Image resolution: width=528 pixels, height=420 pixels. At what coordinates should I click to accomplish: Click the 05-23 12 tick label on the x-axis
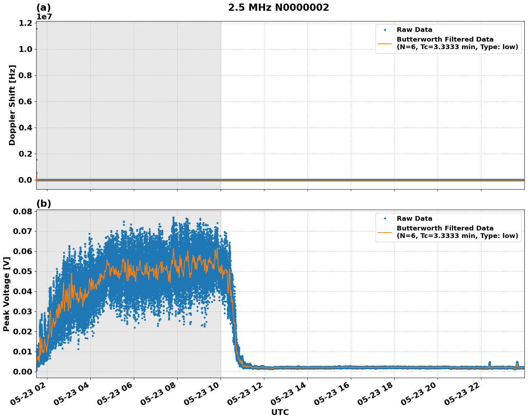pyautogui.click(x=245, y=393)
